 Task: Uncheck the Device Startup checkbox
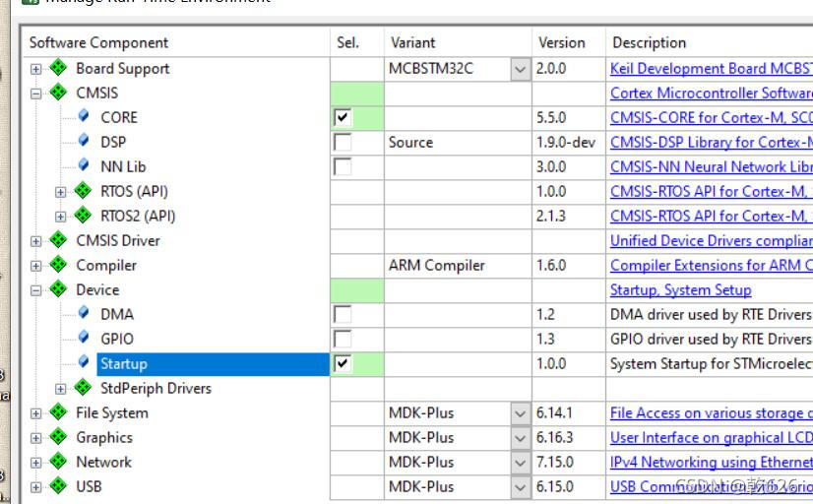343,363
